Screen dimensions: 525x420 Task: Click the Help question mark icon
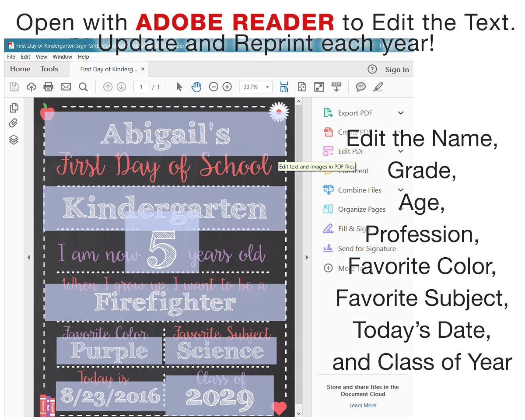pos(372,69)
